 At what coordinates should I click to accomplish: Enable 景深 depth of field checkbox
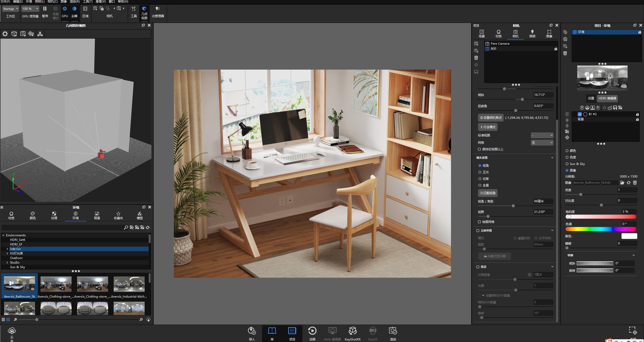coord(478,267)
